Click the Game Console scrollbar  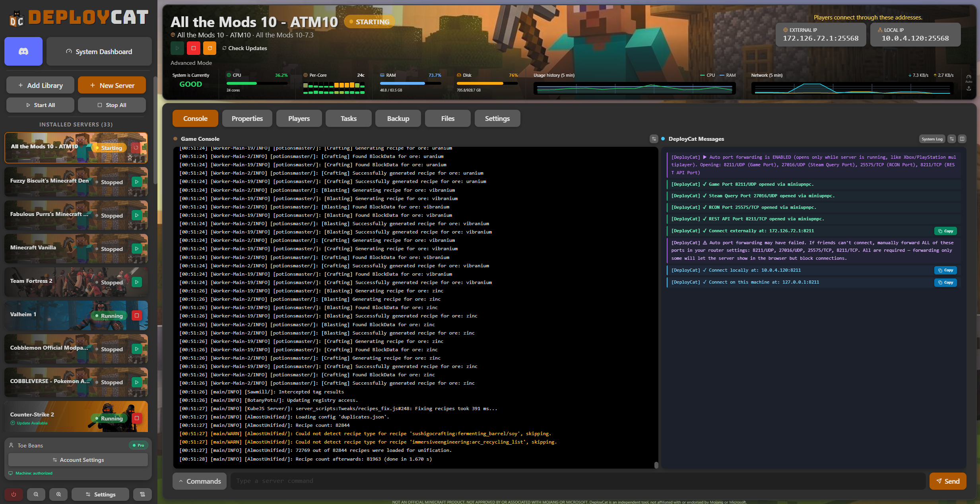click(656, 465)
